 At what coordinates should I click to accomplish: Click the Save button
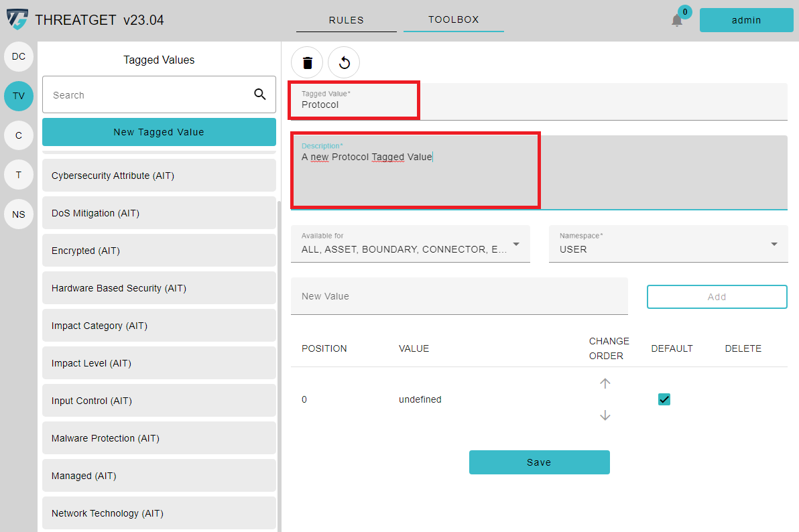point(539,462)
